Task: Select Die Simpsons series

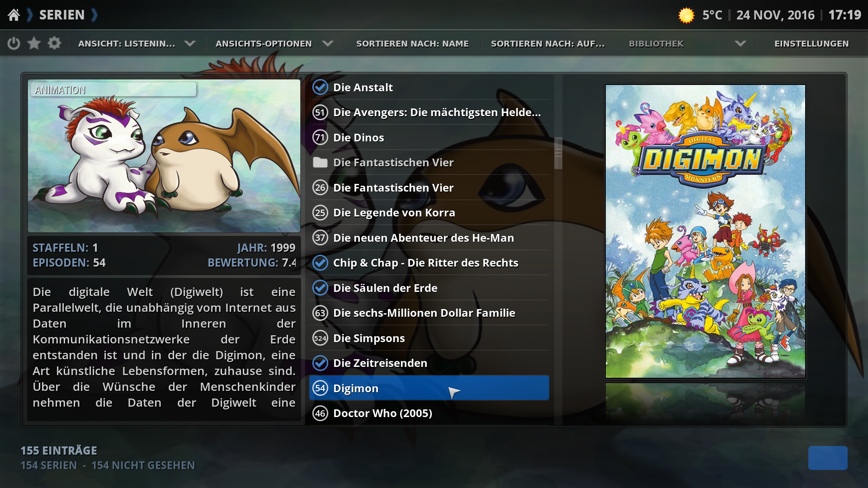Action: [x=429, y=338]
